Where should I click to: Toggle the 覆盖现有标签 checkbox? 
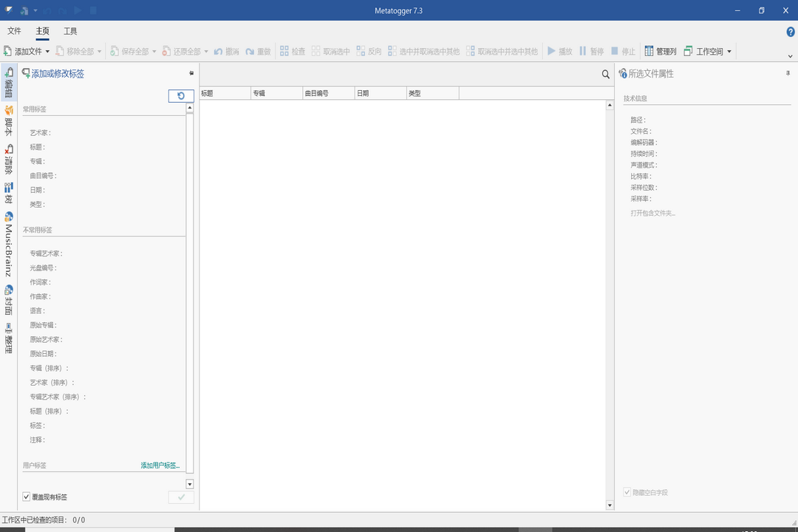point(28,497)
